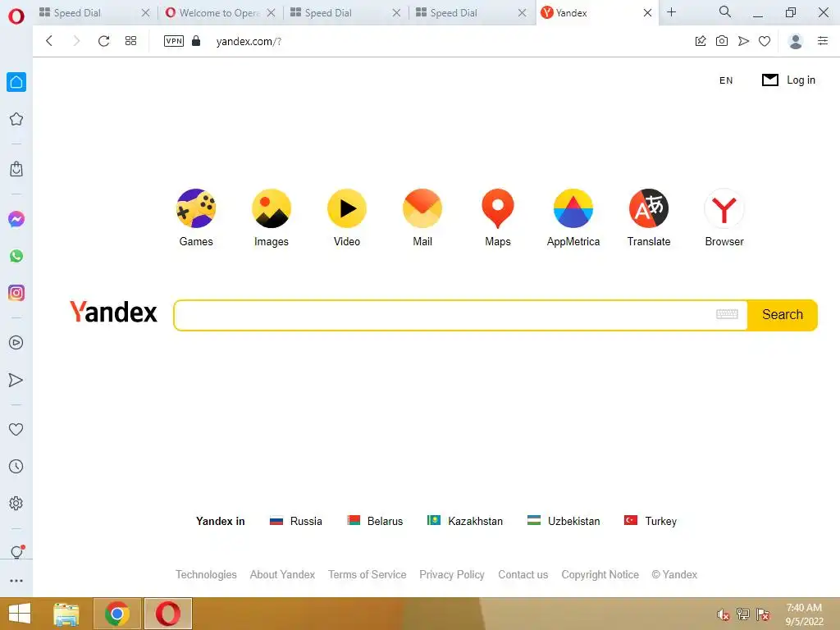Open Instagram in the sidebar
Viewport: 840px width, 630px height.
pos(16,293)
